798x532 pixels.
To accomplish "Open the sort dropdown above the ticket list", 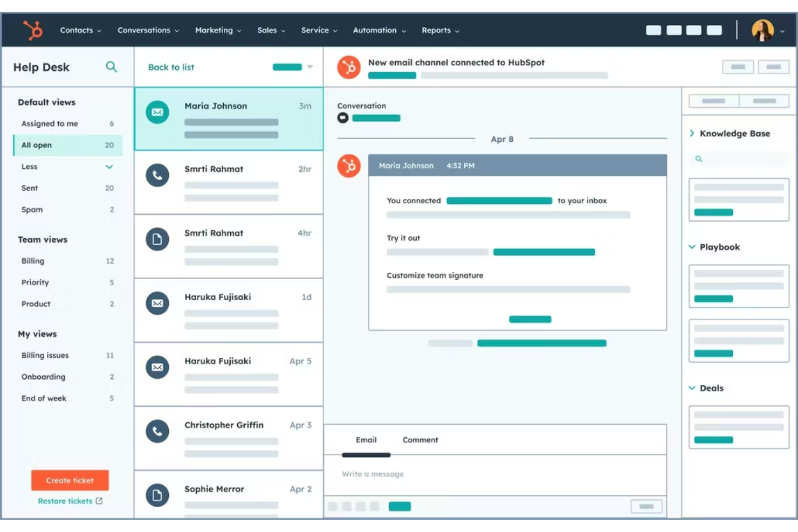I will (310, 67).
